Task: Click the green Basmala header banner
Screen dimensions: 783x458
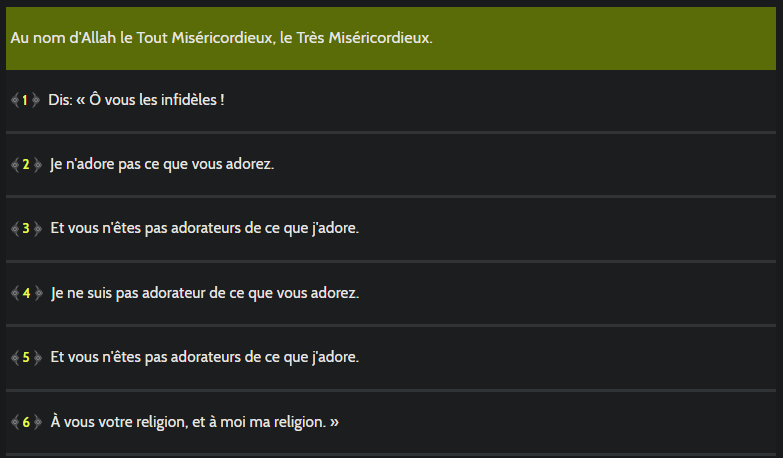Action: [x=600, y=38]
